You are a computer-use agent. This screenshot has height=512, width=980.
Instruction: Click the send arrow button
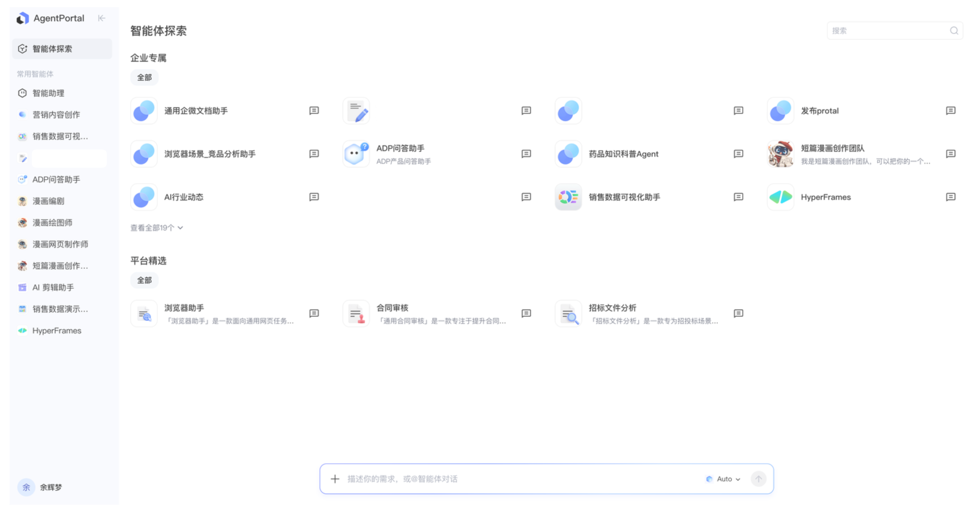tap(758, 478)
